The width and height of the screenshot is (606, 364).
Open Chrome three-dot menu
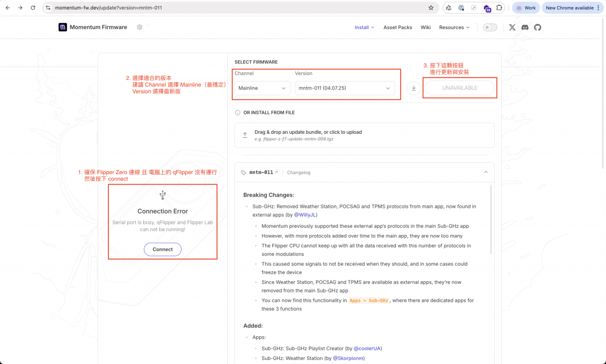coord(598,8)
